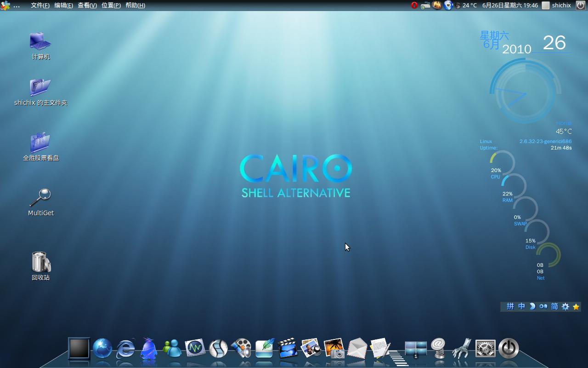The image size is (588, 368).
Task: Open the 帮助(H) menu
Action: click(135, 6)
